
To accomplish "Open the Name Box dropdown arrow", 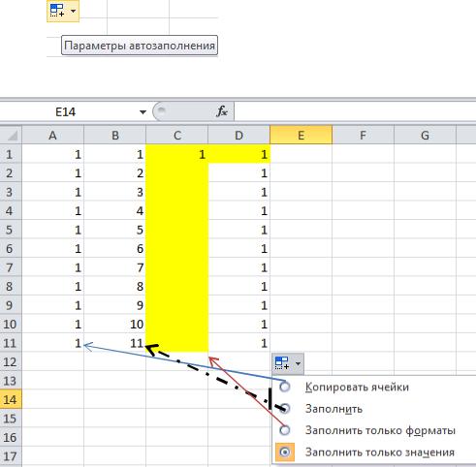I will [x=143, y=112].
